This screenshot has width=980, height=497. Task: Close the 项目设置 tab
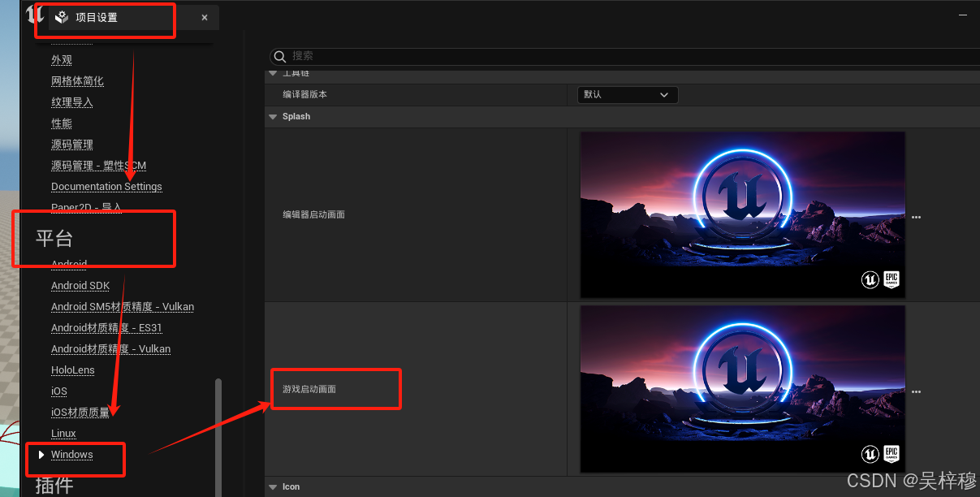point(205,18)
